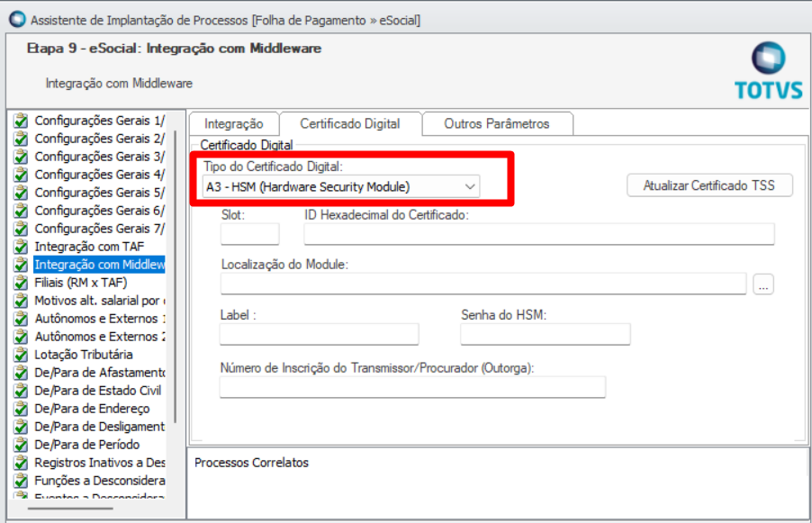The width and height of the screenshot is (812, 523).
Task: Select Motivos alt. salarial step
Action: click(x=99, y=301)
